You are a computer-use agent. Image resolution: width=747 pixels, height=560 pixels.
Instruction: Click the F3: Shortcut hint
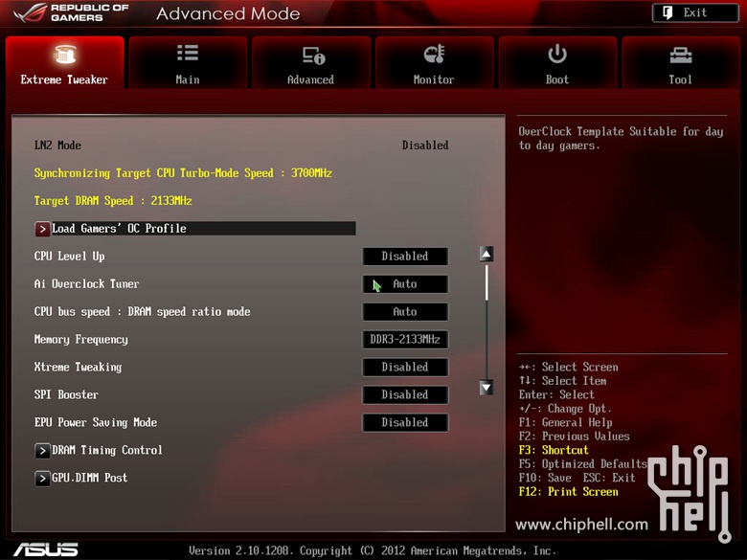pos(554,450)
